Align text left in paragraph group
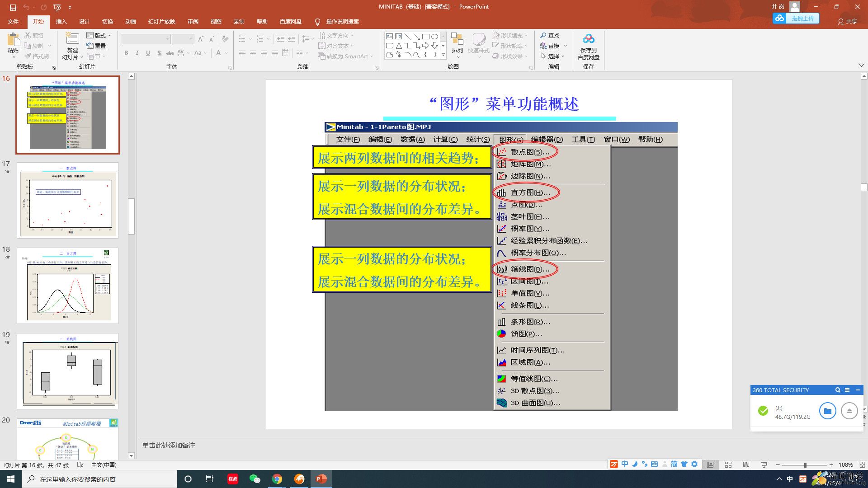This screenshot has height=488, width=868. (242, 53)
